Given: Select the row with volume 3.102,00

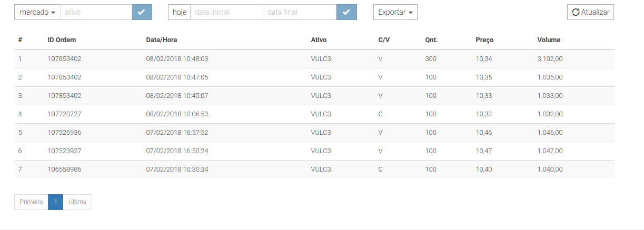Looking at the screenshot, I should click(x=314, y=59).
